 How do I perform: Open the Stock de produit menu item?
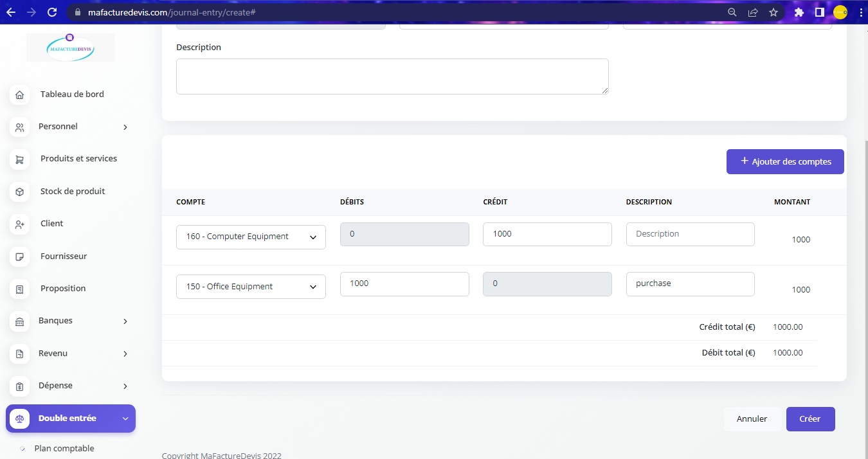[x=73, y=192]
